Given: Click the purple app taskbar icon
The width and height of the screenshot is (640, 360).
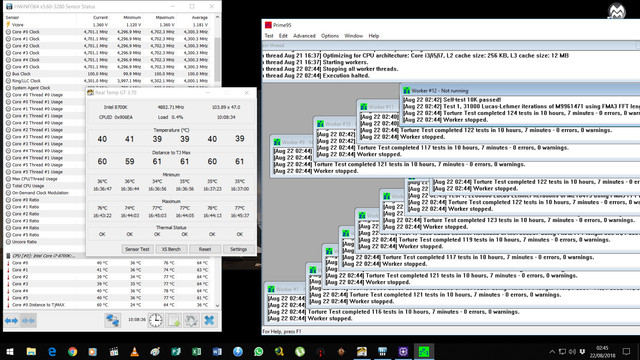Looking at the screenshot, I should 403,351.
